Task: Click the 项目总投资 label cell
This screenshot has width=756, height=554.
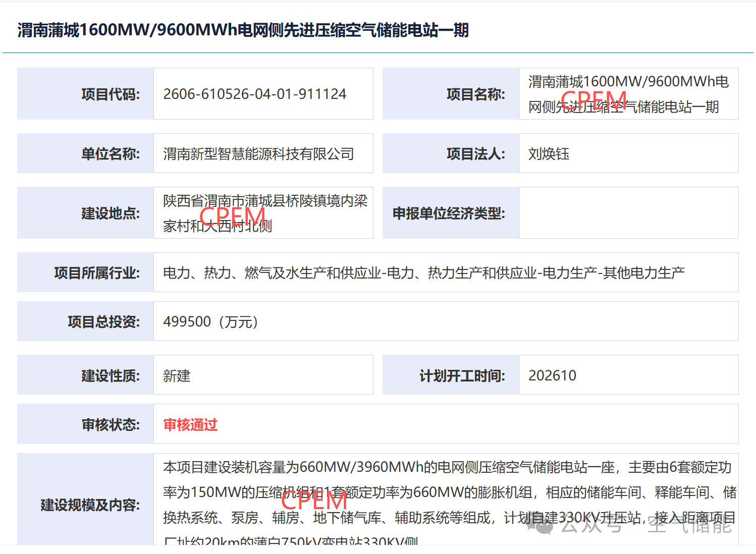Action: coord(85,321)
